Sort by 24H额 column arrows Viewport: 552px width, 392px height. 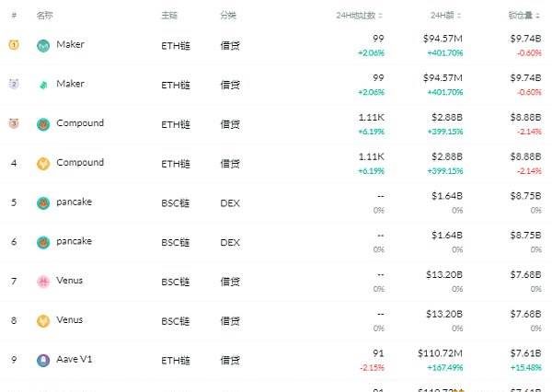[x=459, y=16]
